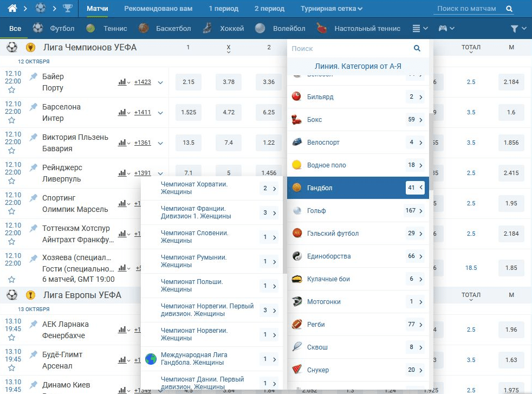Select Рекомендовано вам tab
This screenshot has height=394, width=532.
pyautogui.click(x=157, y=9)
